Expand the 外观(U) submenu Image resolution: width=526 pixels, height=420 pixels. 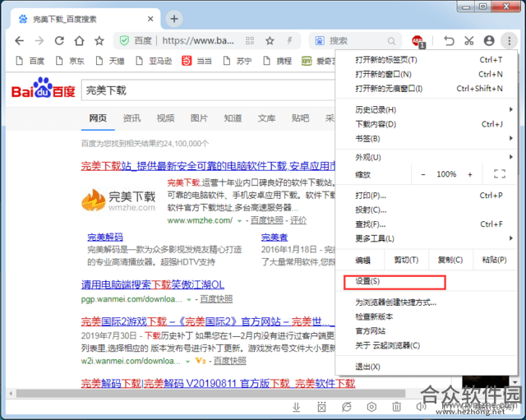point(427,157)
